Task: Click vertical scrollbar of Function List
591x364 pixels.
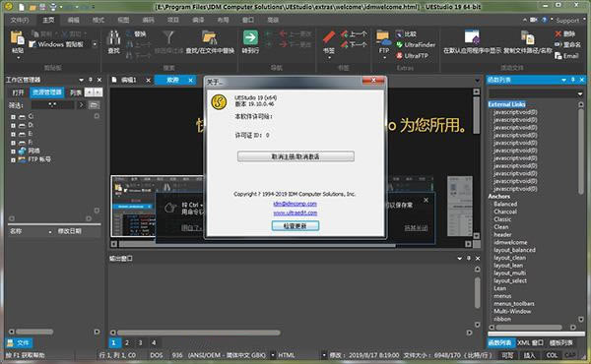Action: point(581,151)
